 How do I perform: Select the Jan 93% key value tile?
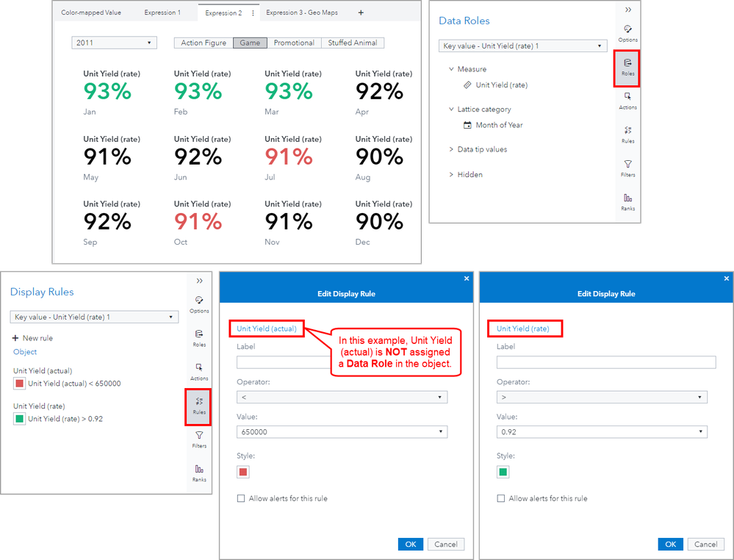pyautogui.click(x=112, y=93)
